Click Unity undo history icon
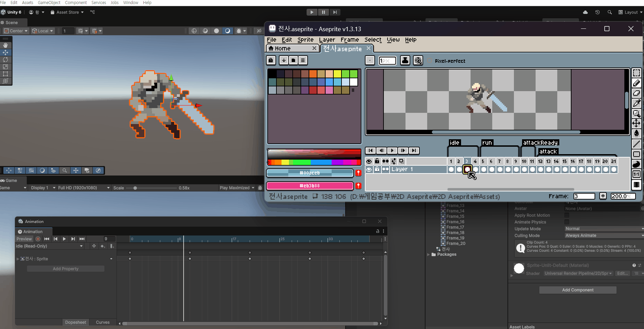The image size is (644, 329). point(597,12)
